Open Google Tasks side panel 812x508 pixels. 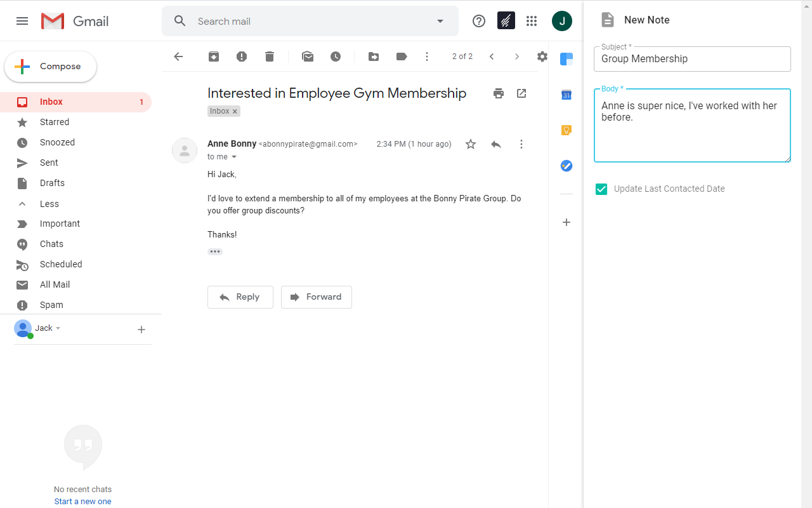click(566, 166)
